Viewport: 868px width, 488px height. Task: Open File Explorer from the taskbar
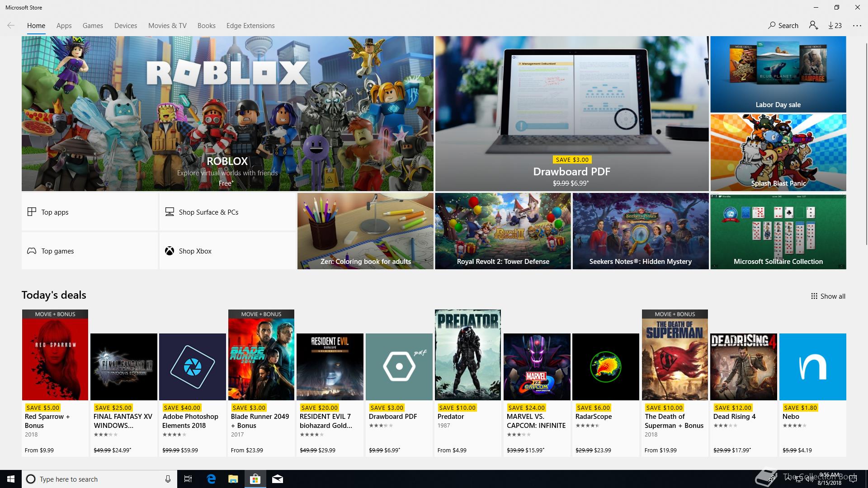233,479
